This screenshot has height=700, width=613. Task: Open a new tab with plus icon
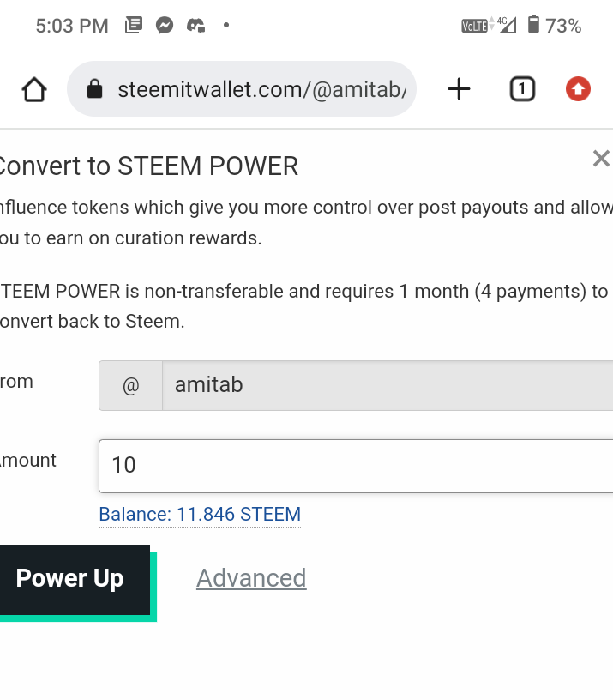[x=460, y=89]
